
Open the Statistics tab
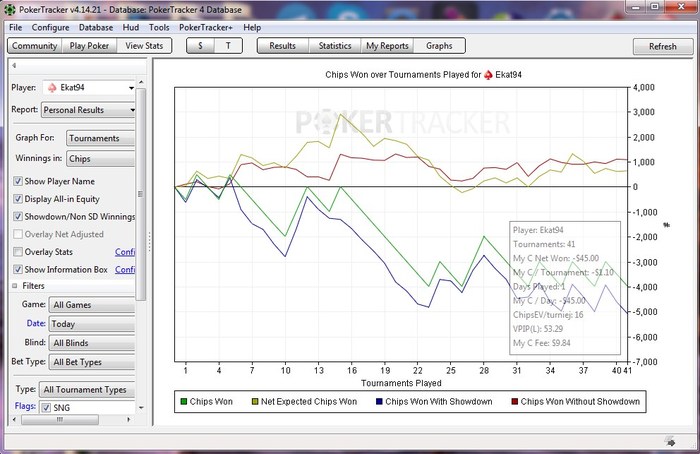[x=335, y=46]
